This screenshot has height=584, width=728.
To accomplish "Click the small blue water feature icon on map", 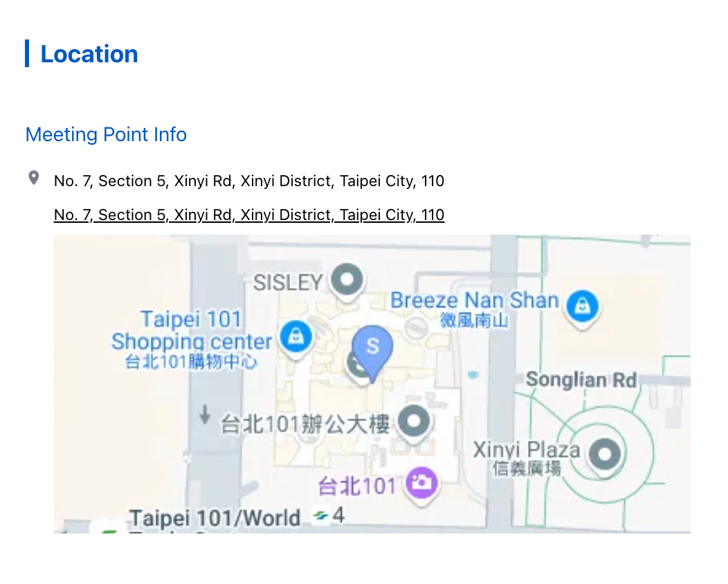I will click(473, 374).
